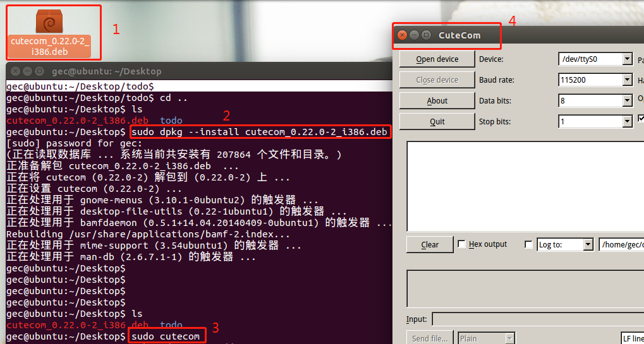Screen dimensions: 644x344
Task: Click 'sudo cutecom' command text in terminal
Action: (x=166, y=337)
